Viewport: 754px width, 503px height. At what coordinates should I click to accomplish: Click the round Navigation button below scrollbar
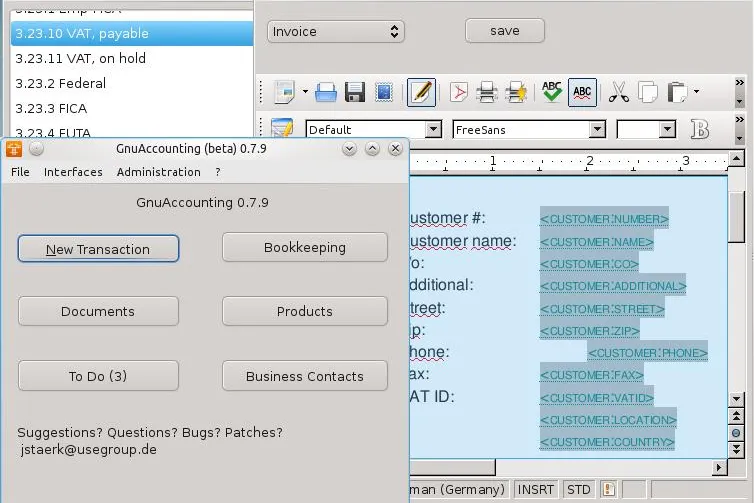(736, 433)
